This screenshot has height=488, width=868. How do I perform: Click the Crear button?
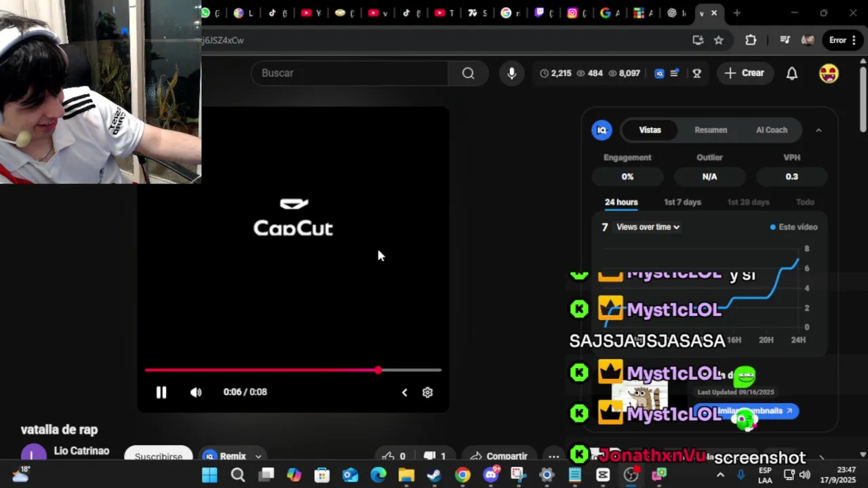pyautogui.click(x=744, y=73)
